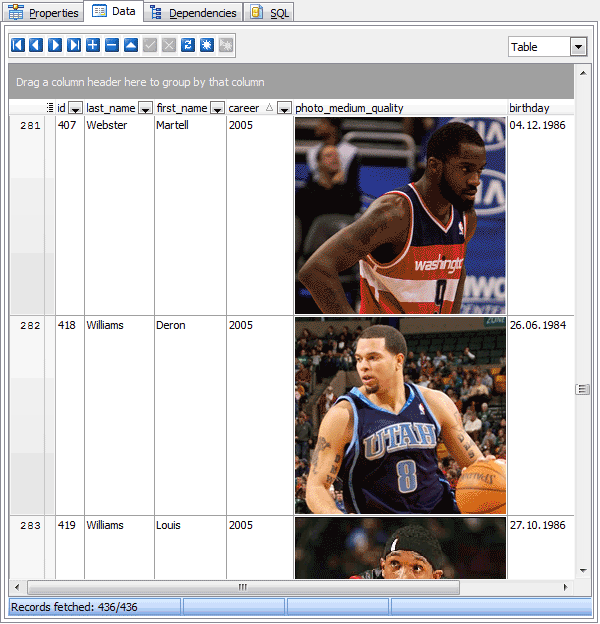Expand the last_name column filter dropdown
Image resolution: width=600 pixels, height=624 pixels.
pyautogui.click(x=145, y=108)
